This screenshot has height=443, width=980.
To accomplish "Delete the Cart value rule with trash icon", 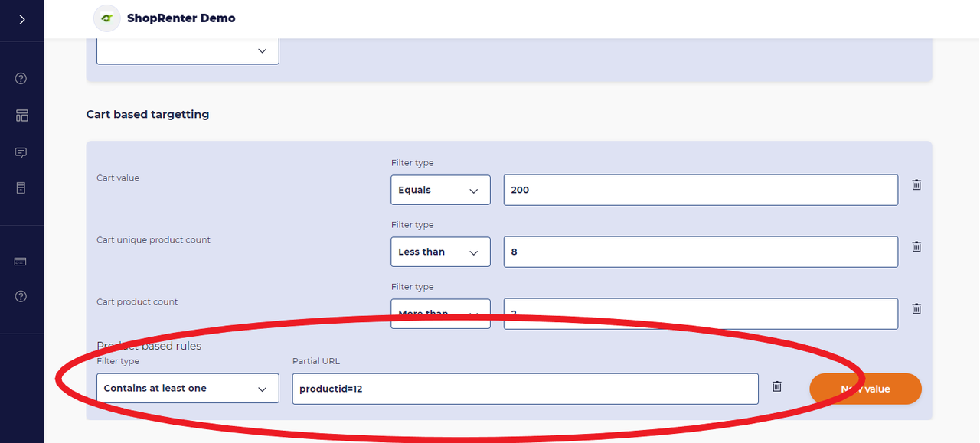I will [x=916, y=184].
